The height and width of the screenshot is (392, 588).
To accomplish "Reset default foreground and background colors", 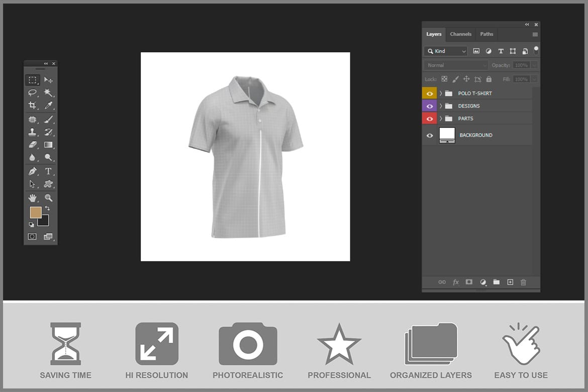I will 32,224.
